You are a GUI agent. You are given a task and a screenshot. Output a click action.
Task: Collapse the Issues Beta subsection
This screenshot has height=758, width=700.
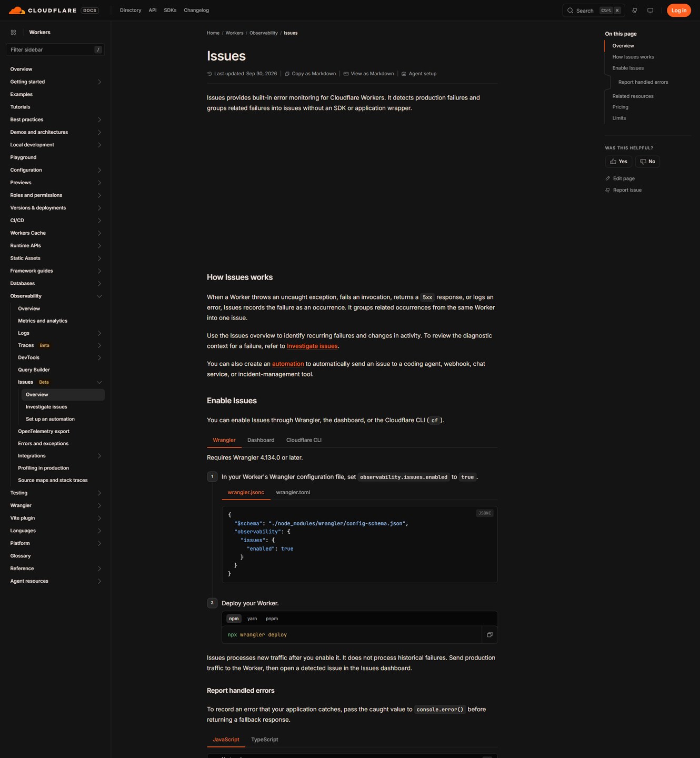pos(99,382)
